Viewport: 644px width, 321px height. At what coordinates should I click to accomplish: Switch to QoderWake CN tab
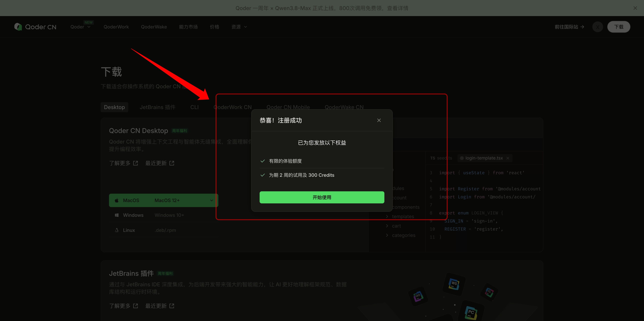pos(344,107)
